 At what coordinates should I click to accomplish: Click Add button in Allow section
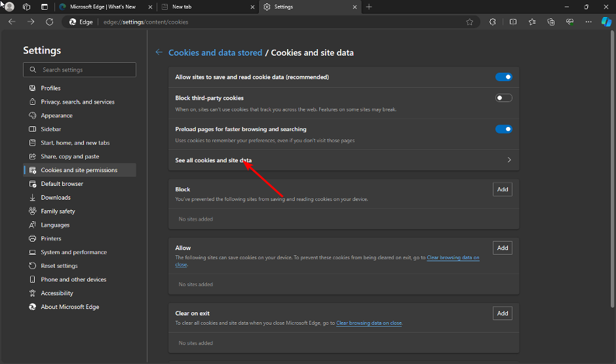pyautogui.click(x=503, y=247)
